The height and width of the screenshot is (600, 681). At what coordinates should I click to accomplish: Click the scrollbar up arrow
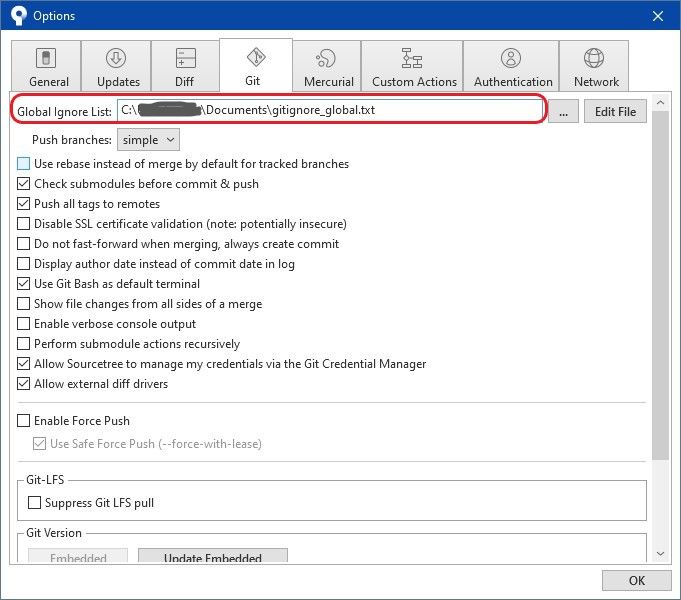pyautogui.click(x=661, y=103)
